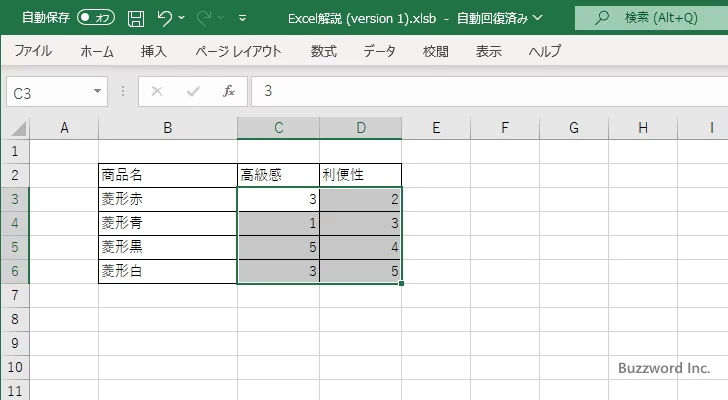Viewport: 728px width, 400px height.
Task: Open the Undo history dropdown arrow
Action: [182, 18]
